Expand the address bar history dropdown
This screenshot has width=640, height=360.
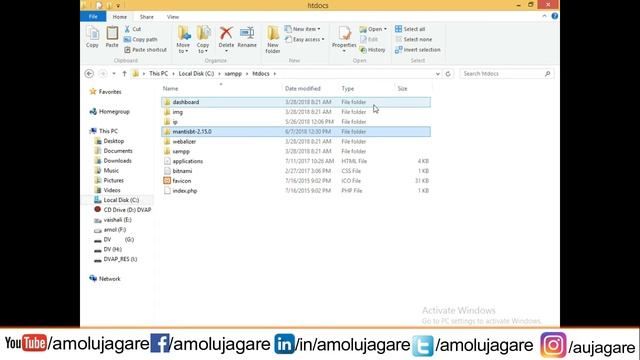pyautogui.click(x=438, y=73)
